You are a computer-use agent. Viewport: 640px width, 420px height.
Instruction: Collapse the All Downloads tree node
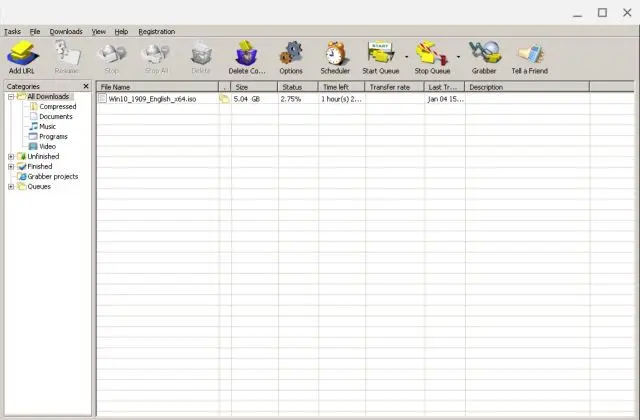(x=11, y=97)
